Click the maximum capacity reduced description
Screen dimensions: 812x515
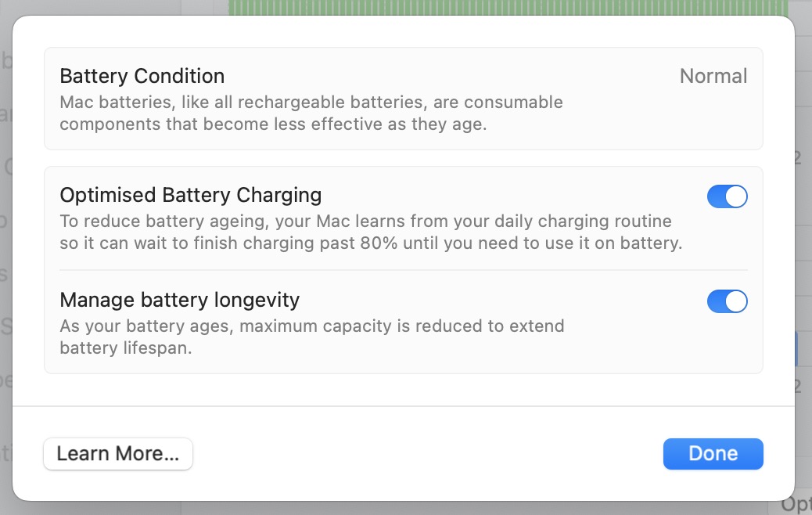click(x=311, y=326)
